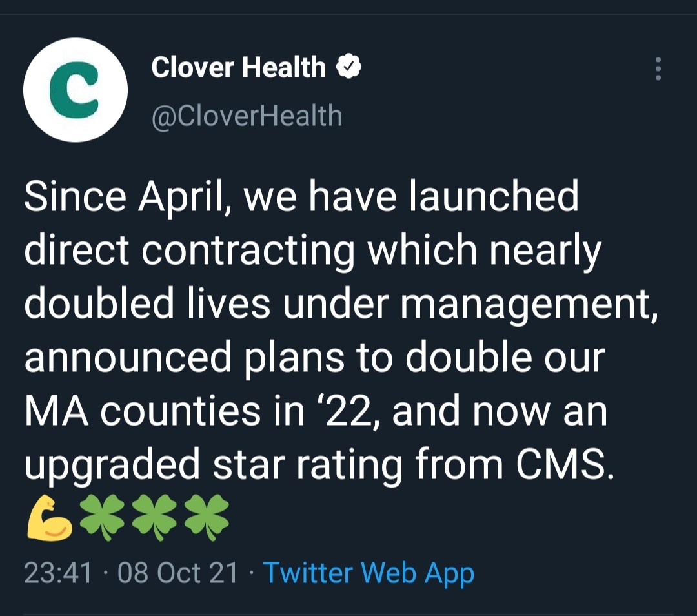Open the @CloverHealth handle link
This screenshot has width=697, height=616.
coord(247,116)
